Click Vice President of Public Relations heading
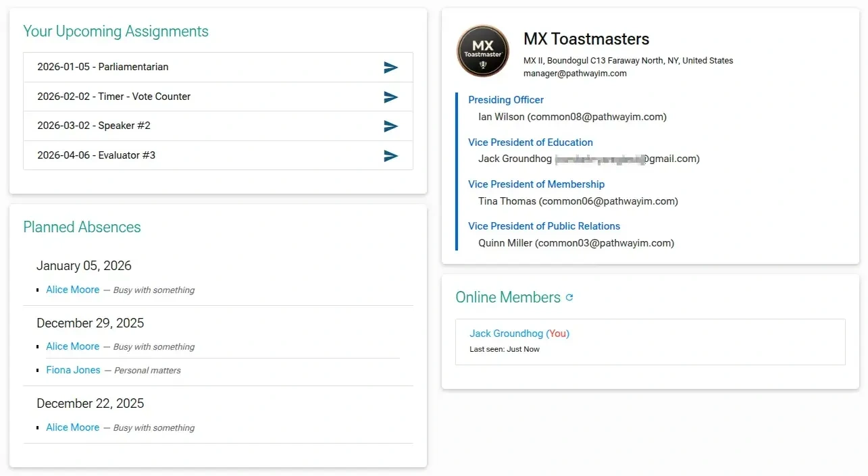Image resolution: width=868 pixels, height=476 pixels. click(544, 226)
